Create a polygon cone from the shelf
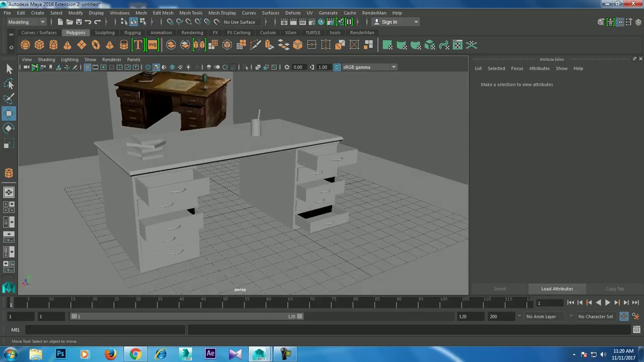644x362 pixels. [67, 45]
